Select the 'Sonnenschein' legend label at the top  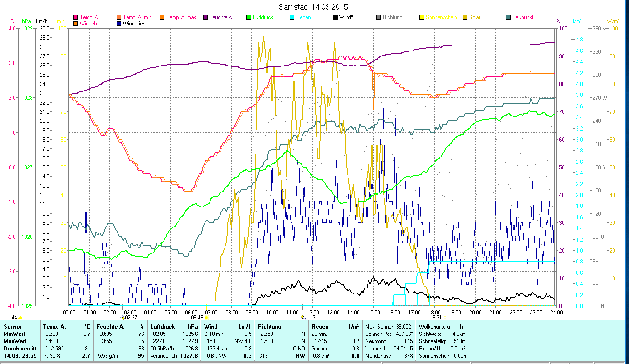pyautogui.click(x=440, y=18)
